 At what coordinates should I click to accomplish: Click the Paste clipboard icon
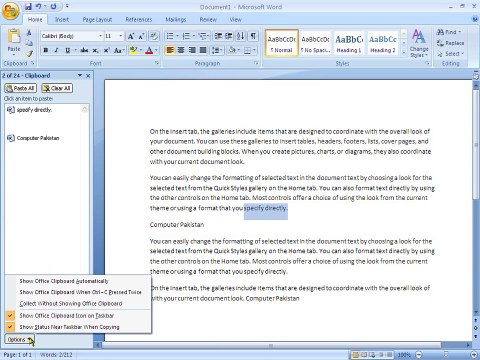[14, 37]
